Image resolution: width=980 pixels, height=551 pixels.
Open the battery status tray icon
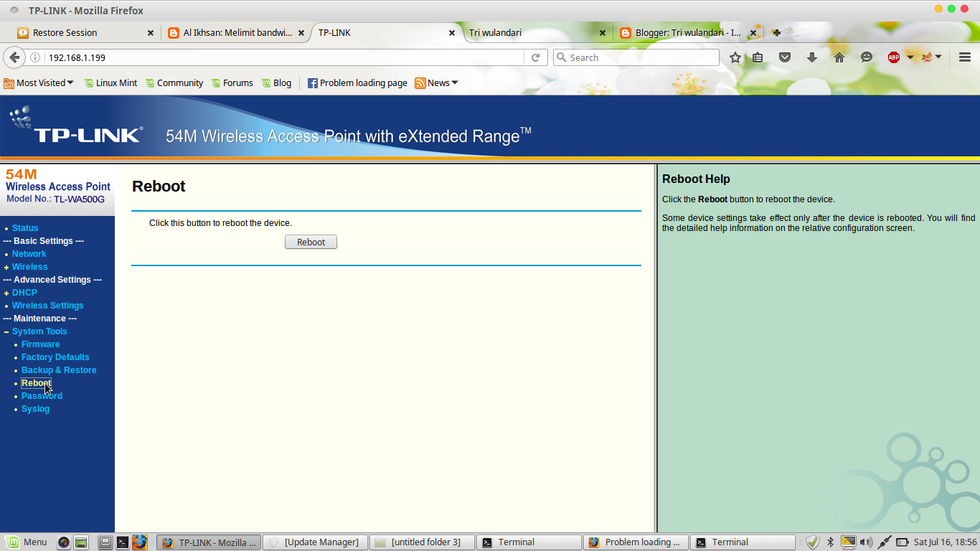[903, 542]
